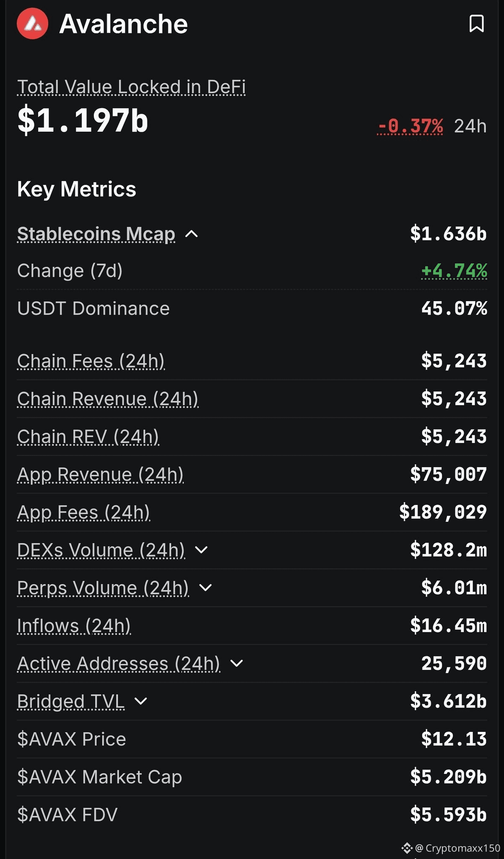Image resolution: width=504 pixels, height=859 pixels.
Task: Click the Cryptomaxx150 watermark icon
Action: coord(407,848)
